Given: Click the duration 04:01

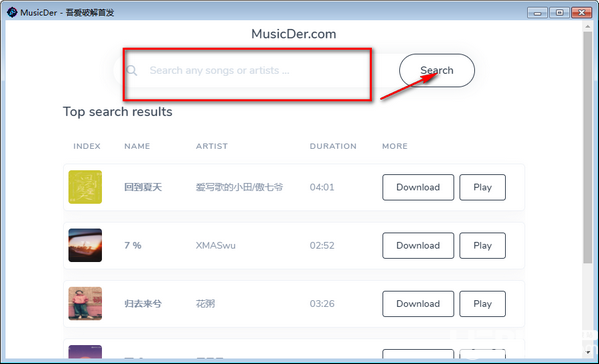Looking at the screenshot, I should (x=322, y=187).
